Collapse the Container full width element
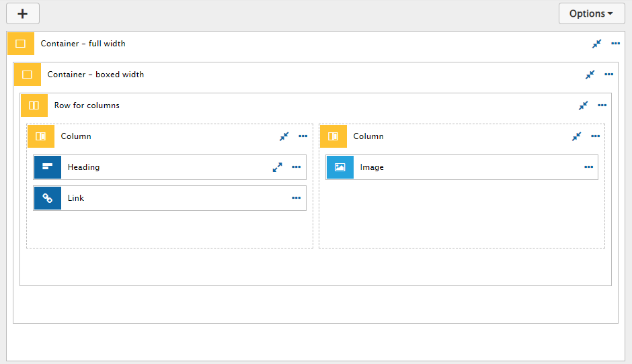Image resolution: width=632 pixels, height=364 pixels. 596,44
